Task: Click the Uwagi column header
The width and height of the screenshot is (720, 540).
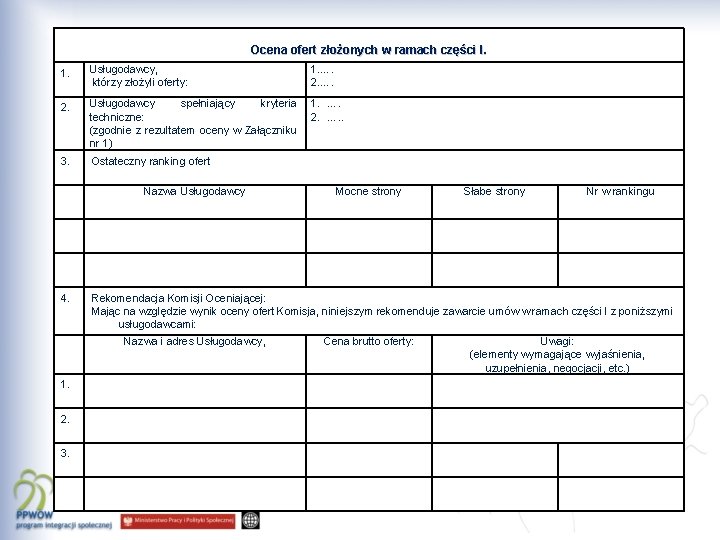Action: 558,354
